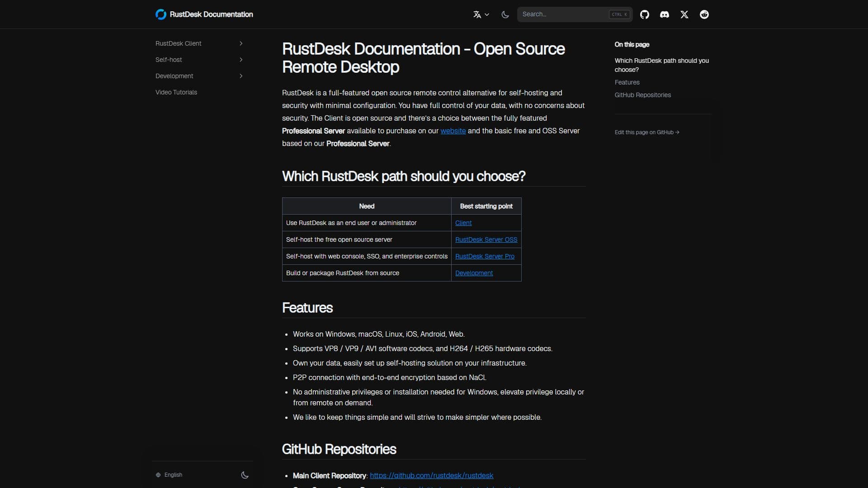Click Edit this page on GitHub link
This screenshot has height=488, width=868.
647,132
